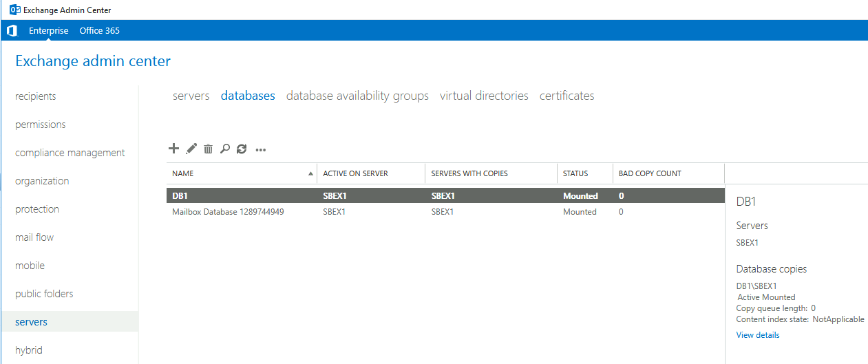Click the NAME column sort arrow
868x364 pixels.
[311, 174]
